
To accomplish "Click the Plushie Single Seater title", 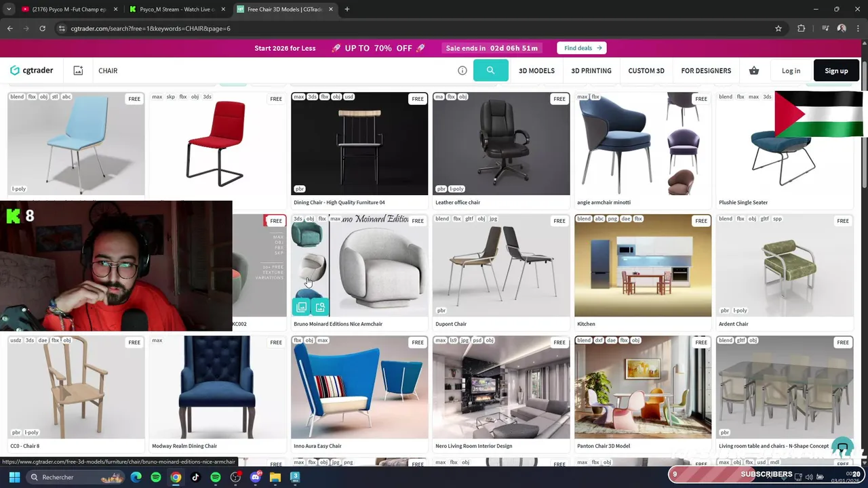I will coord(743,202).
